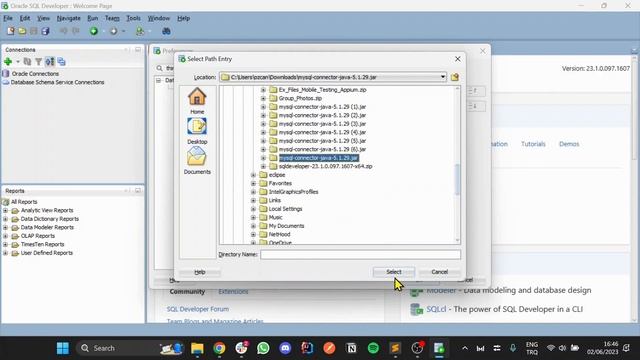Viewport: 640px width, 360px height.
Task: Expand the Ex_Files_Mobile_Testing_Appium.zip node
Action: (263, 90)
